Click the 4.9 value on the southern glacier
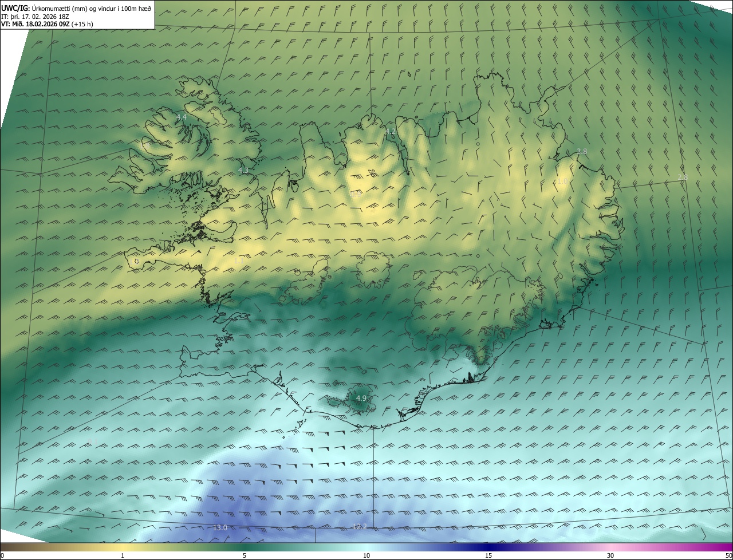 (x=361, y=398)
